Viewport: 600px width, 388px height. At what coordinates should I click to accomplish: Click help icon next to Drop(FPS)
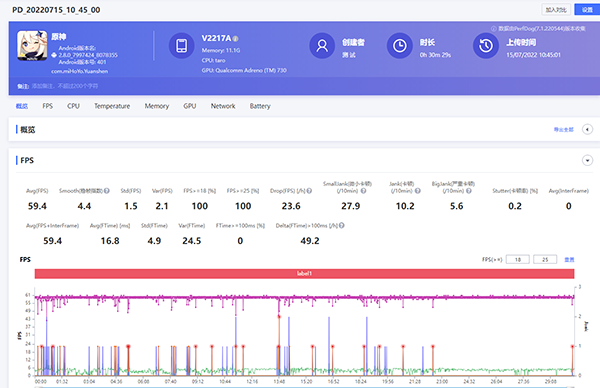pos(309,191)
